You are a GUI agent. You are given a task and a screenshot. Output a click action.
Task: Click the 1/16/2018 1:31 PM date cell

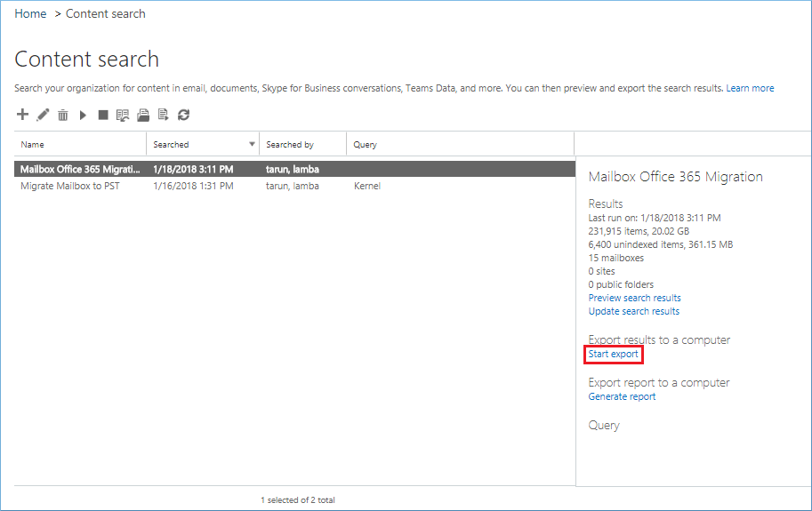click(x=193, y=186)
